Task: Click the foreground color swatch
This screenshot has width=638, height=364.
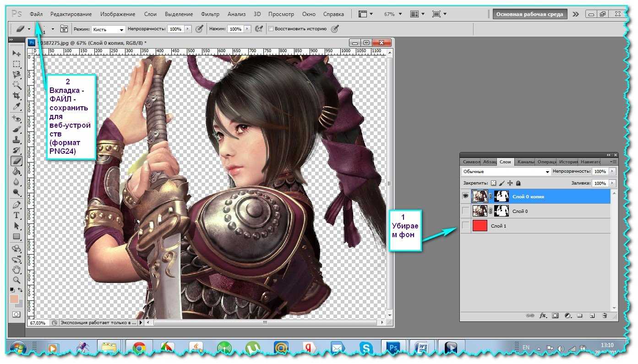Action: [14, 299]
